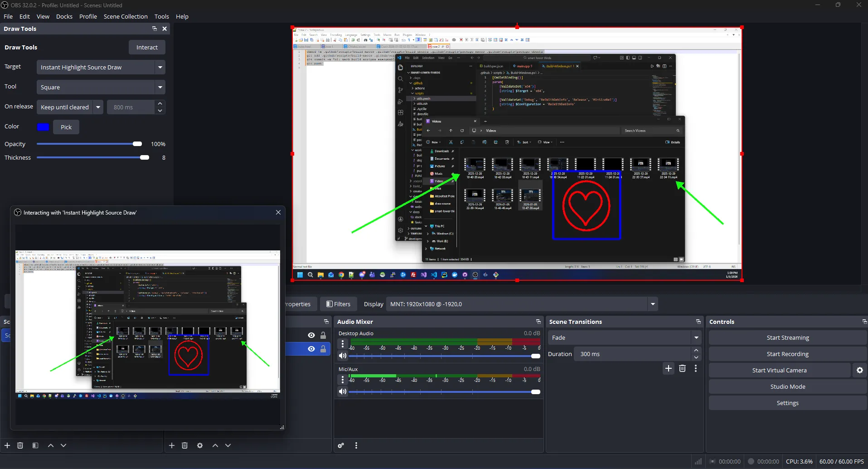Screen dimensions: 868x469
Task: Delete the selected transition with the trash icon
Action: tap(682, 368)
